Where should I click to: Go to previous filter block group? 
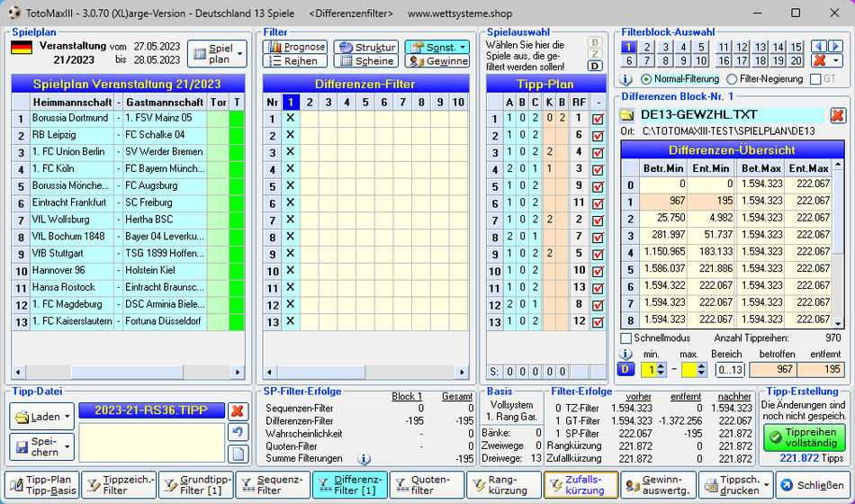(818, 47)
